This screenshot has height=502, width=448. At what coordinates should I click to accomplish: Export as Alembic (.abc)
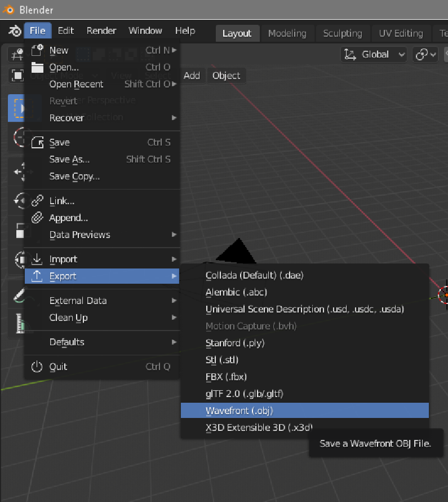305,292
